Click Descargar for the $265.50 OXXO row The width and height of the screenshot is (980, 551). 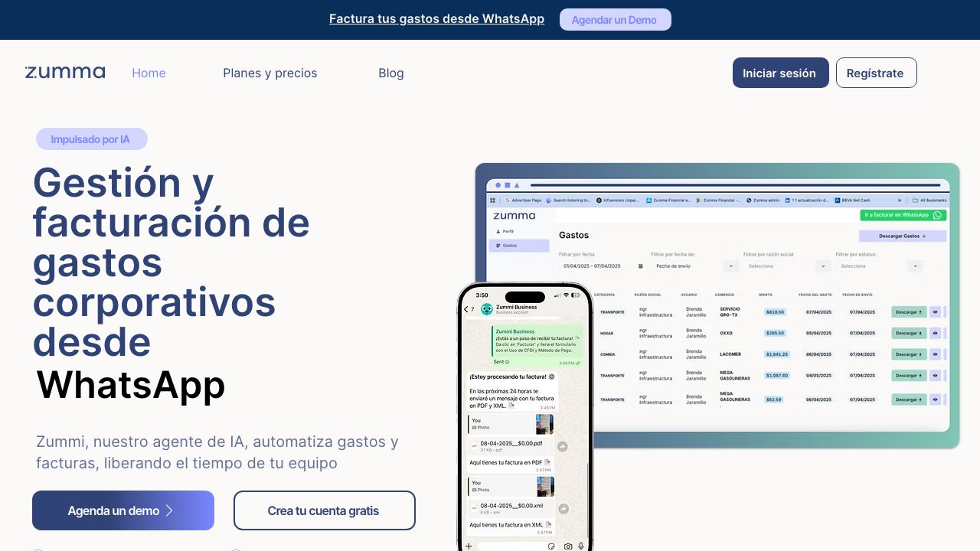tap(909, 334)
